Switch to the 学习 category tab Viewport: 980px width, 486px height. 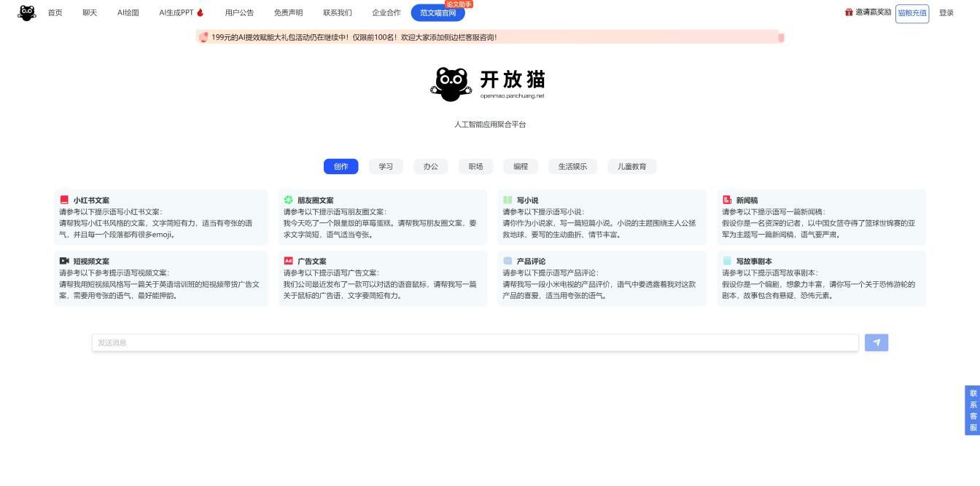386,167
